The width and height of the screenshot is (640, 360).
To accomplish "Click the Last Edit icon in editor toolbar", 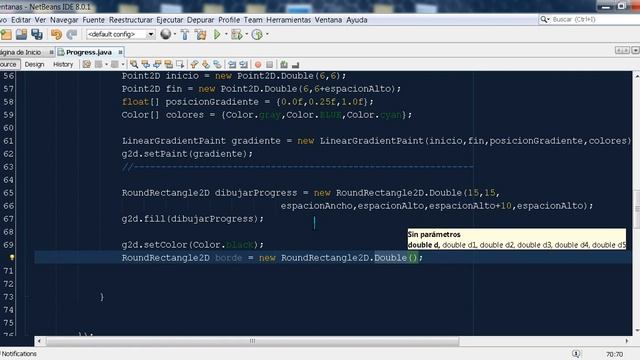I will [x=87, y=64].
